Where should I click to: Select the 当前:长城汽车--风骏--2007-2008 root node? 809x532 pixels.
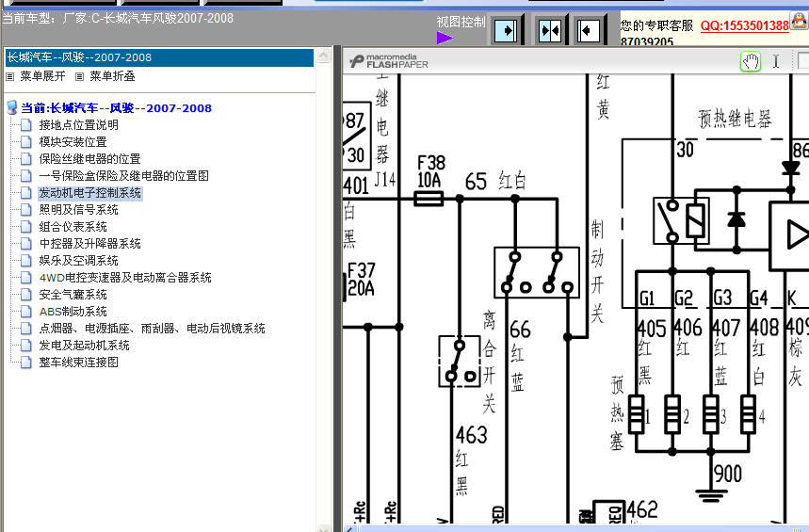[116, 108]
